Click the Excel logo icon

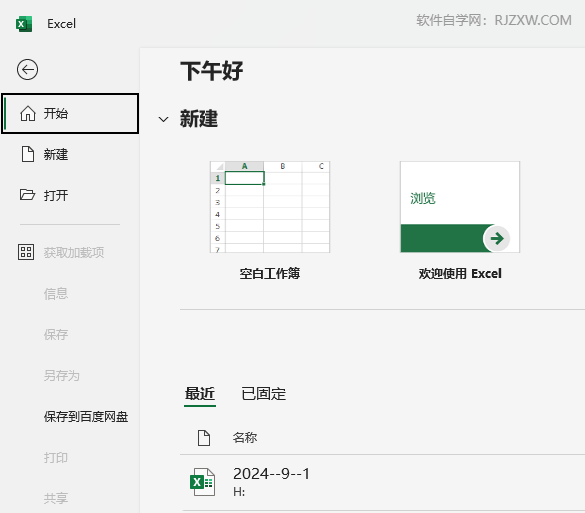[x=24, y=24]
